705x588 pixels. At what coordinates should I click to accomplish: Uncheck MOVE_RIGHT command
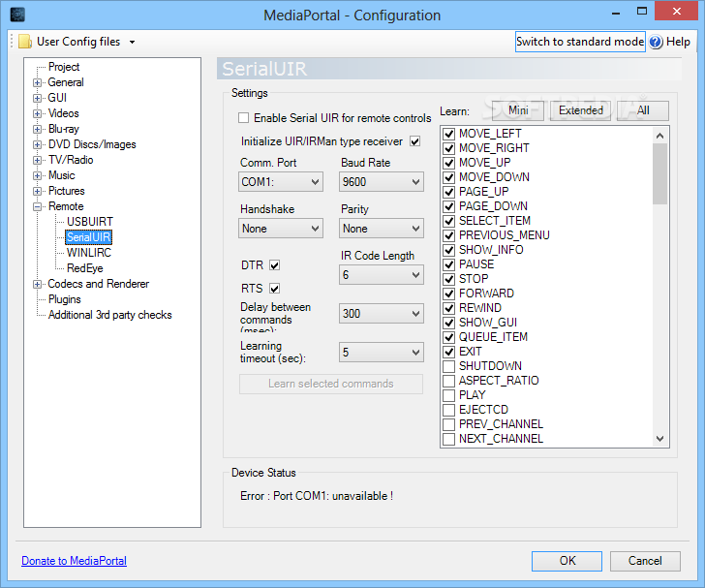pyautogui.click(x=448, y=148)
